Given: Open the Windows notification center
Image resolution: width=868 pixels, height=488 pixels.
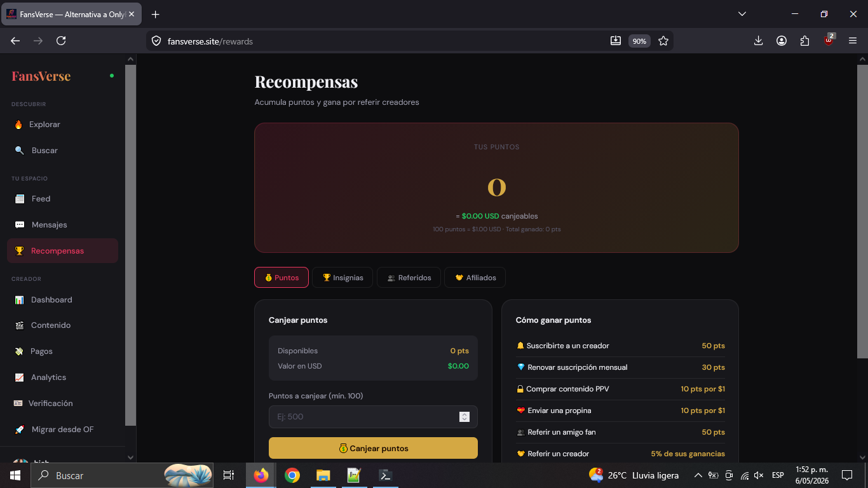Looking at the screenshot, I should (846, 475).
